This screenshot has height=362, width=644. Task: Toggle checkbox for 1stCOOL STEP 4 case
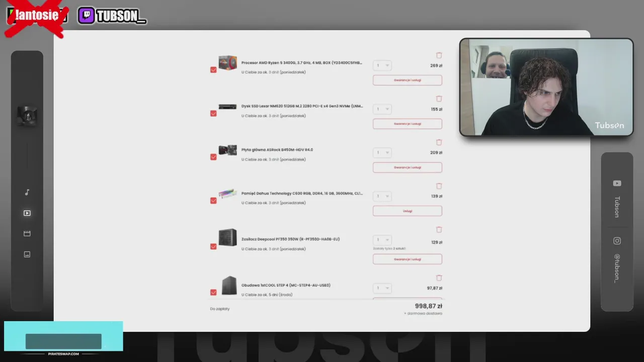tap(213, 292)
